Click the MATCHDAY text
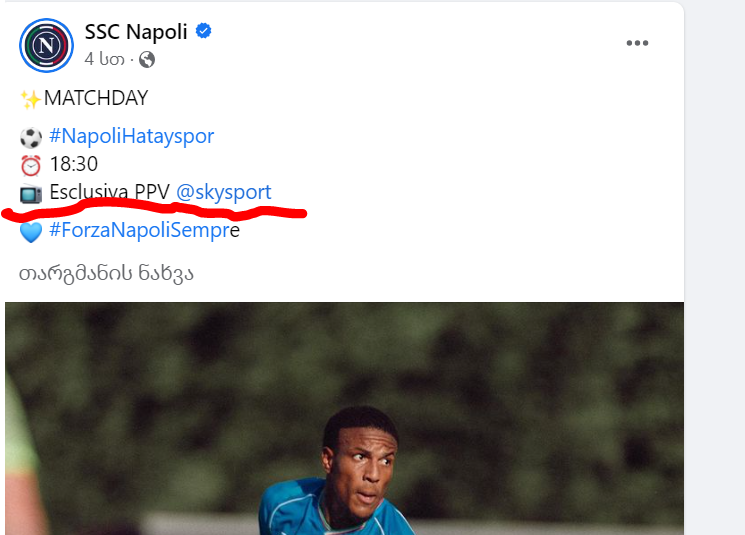The height and width of the screenshot is (535, 745). coord(96,98)
